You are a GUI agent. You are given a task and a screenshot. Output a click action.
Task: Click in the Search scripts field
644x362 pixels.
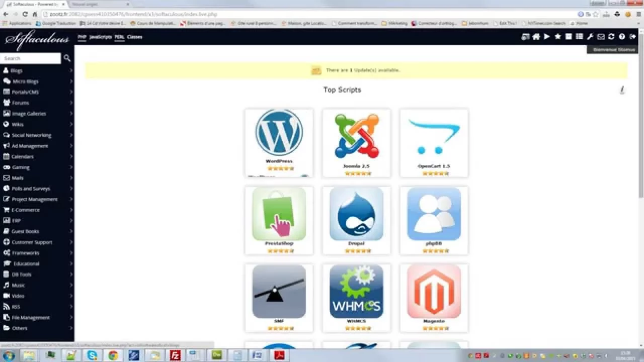click(30, 58)
